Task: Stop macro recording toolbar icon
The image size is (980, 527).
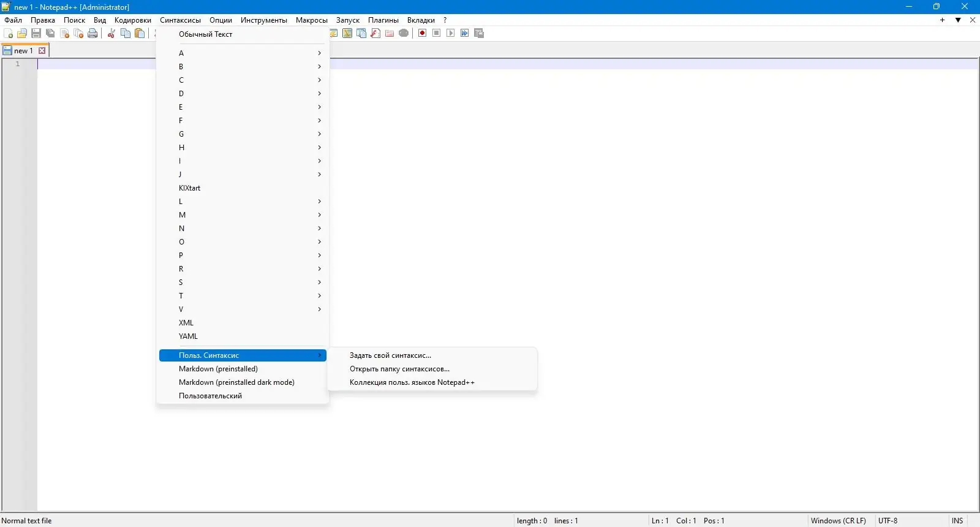Action: pyautogui.click(x=437, y=33)
